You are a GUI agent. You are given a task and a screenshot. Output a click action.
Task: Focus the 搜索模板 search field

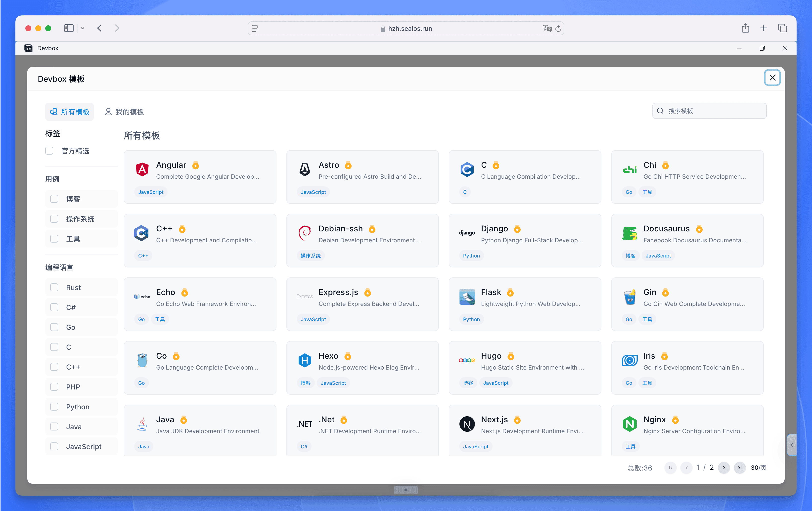tap(709, 111)
